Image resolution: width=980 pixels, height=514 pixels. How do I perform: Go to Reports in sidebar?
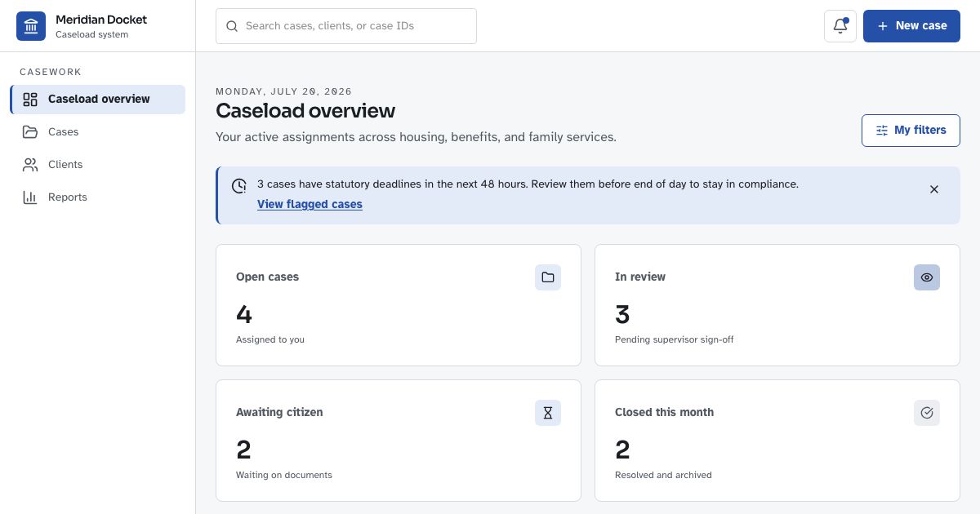[x=98, y=197]
